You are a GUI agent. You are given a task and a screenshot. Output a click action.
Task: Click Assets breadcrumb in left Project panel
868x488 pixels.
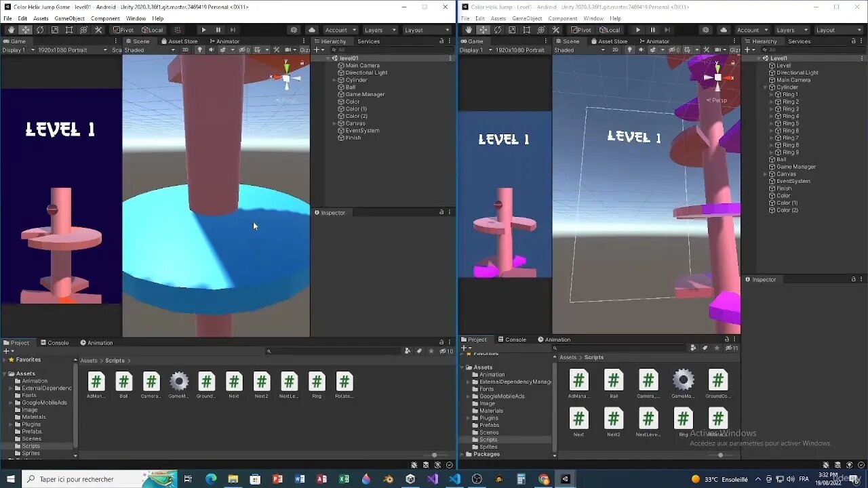coord(88,361)
